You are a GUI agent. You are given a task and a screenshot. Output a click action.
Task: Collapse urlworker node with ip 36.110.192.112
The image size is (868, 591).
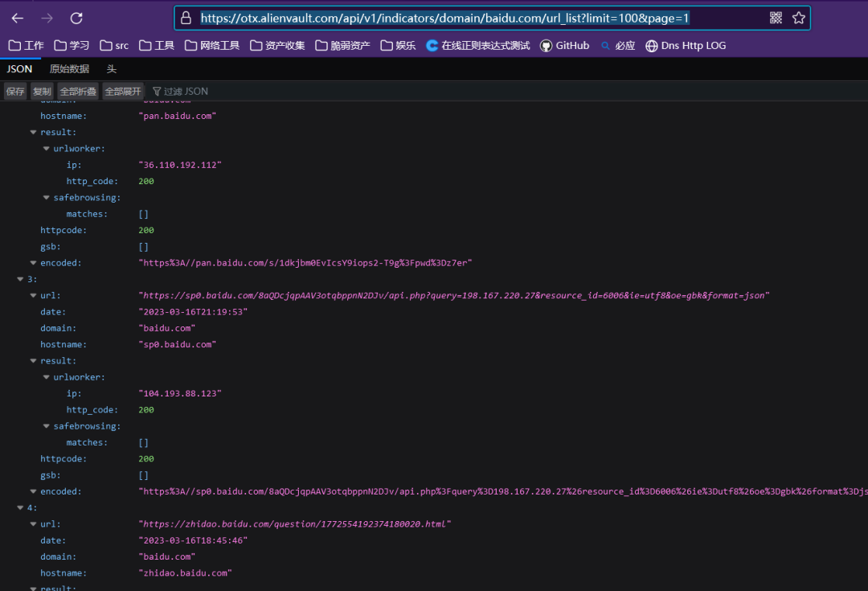[x=47, y=149]
